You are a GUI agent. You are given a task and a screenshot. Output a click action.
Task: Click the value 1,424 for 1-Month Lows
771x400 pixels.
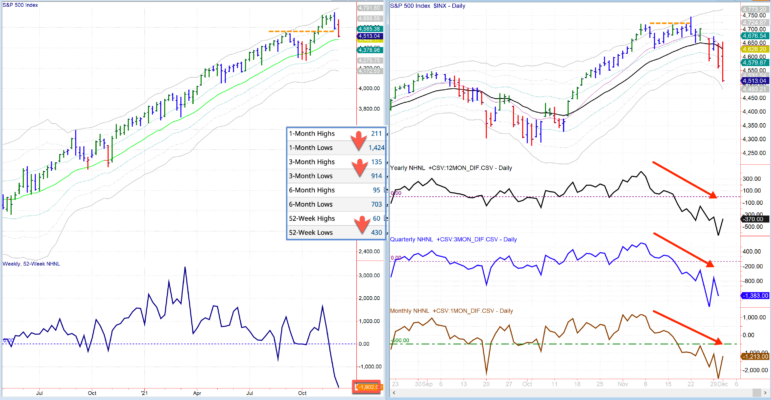pos(376,148)
